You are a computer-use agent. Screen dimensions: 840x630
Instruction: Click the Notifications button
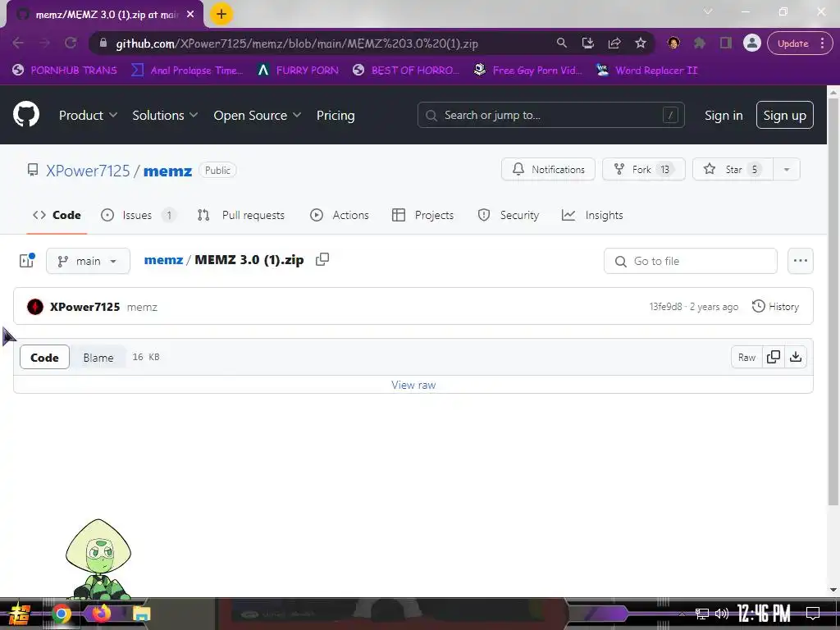pyautogui.click(x=548, y=169)
